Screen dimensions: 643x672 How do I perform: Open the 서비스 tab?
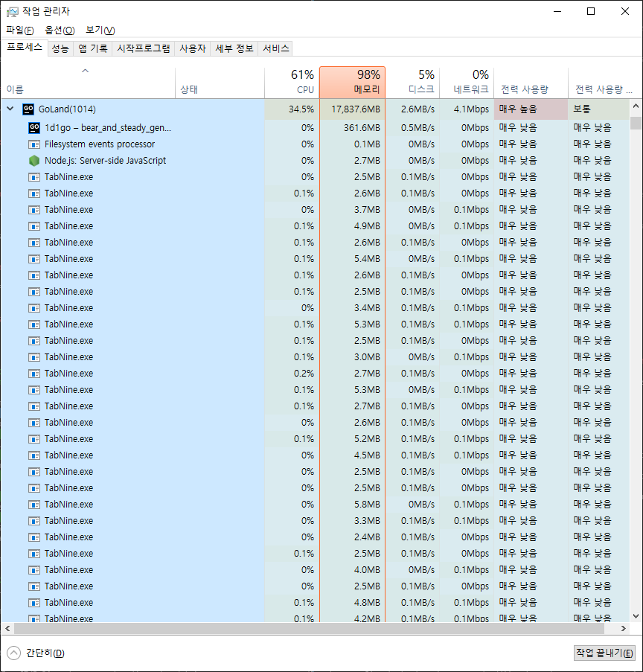(x=275, y=47)
